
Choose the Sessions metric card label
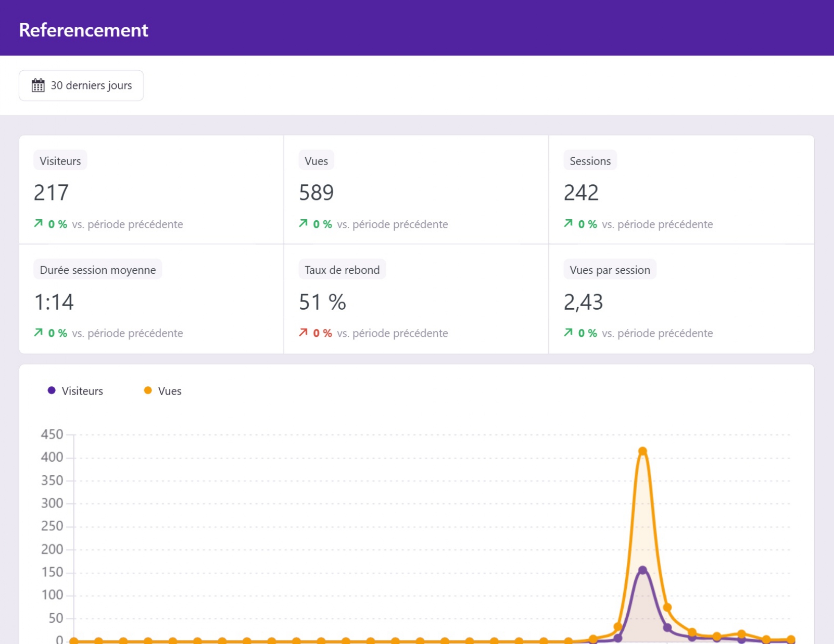click(x=590, y=161)
